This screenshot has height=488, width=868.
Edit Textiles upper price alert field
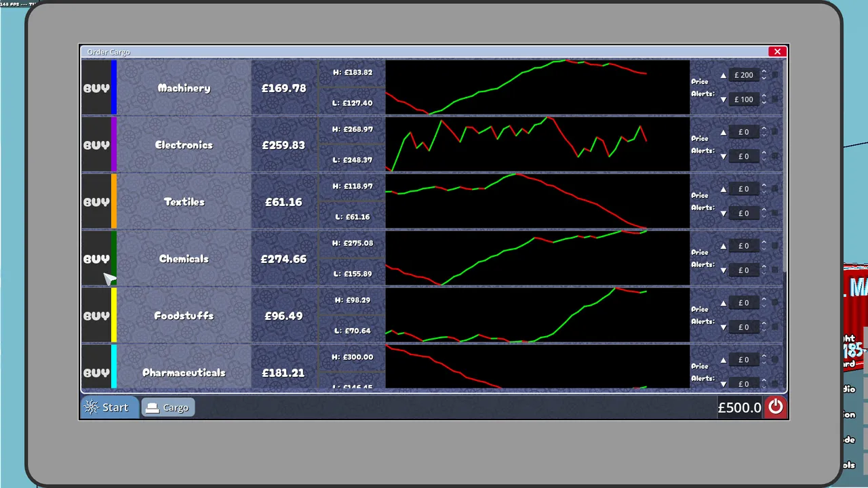tap(744, 189)
